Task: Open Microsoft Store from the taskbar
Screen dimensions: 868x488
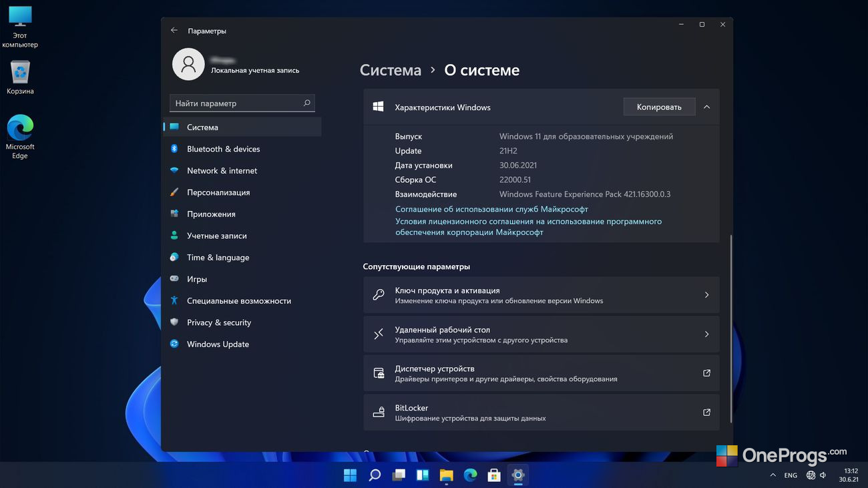Action: pos(494,475)
